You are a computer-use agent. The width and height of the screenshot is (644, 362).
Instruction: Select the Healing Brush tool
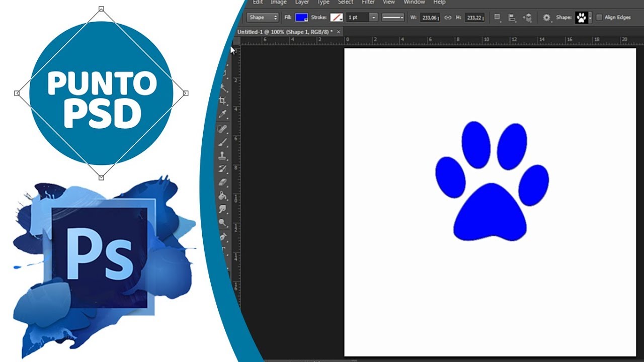pyautogui.click(x=222, y=129)
